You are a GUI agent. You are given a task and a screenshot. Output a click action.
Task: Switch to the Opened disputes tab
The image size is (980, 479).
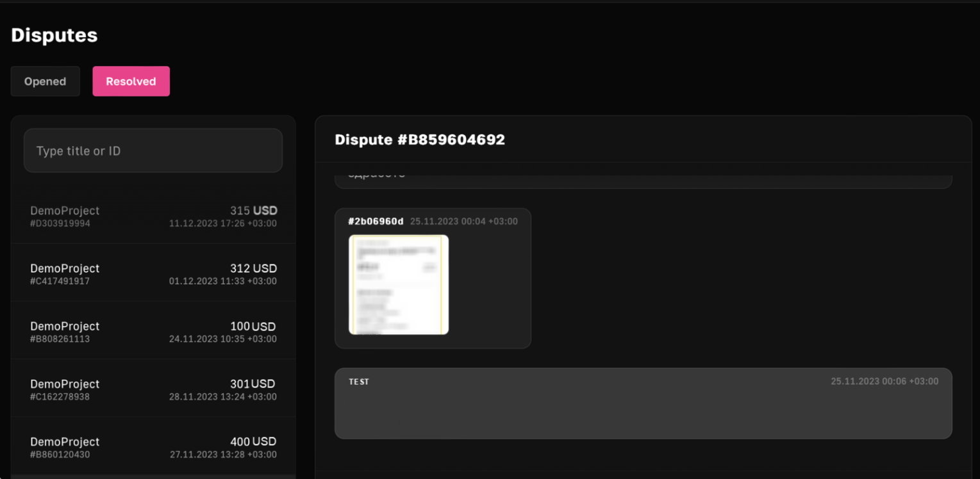[45, 81]
